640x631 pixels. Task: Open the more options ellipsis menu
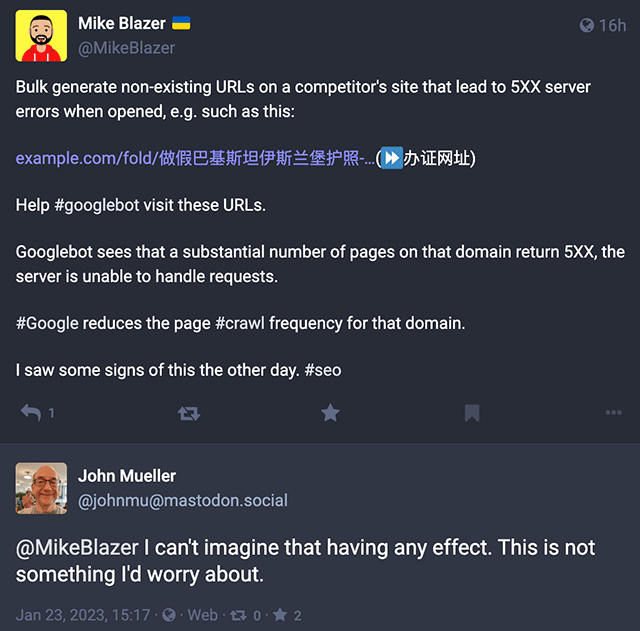point(613,412)
